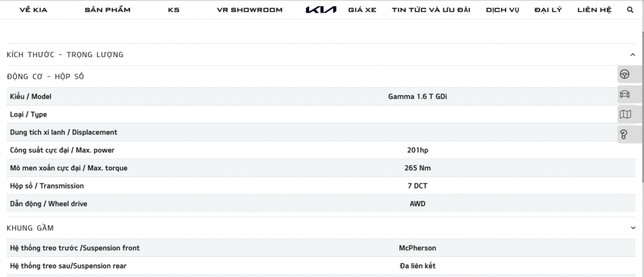Click the car icon in side panel

[625, 94]
